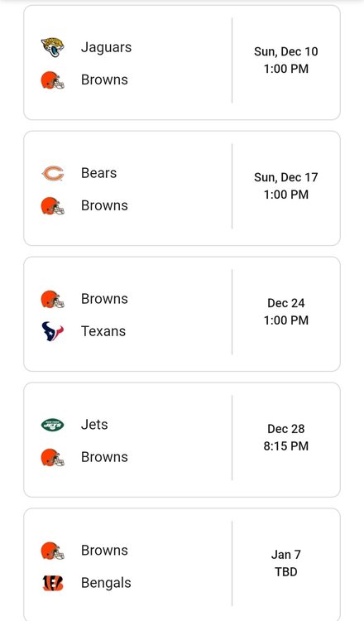Open the Sun, Dec 10 game details
364x621 pixels.
[182, 63]
